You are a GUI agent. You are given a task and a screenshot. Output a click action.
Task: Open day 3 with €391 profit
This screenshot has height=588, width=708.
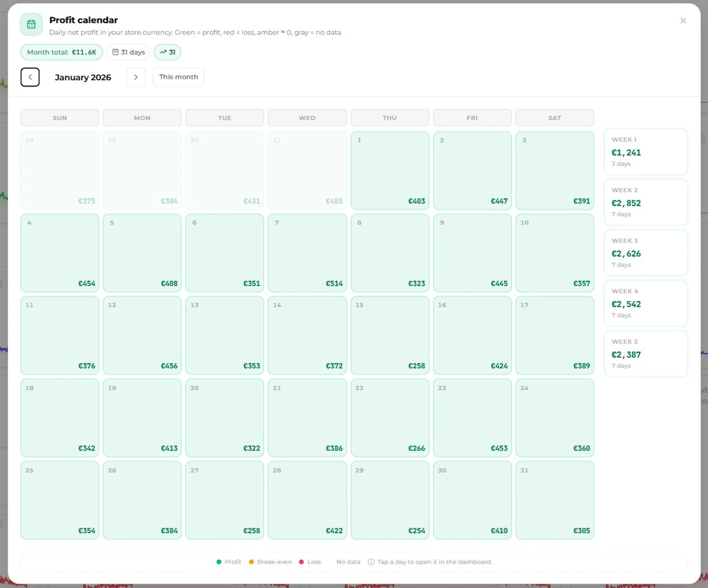click(x=554, y=170)
